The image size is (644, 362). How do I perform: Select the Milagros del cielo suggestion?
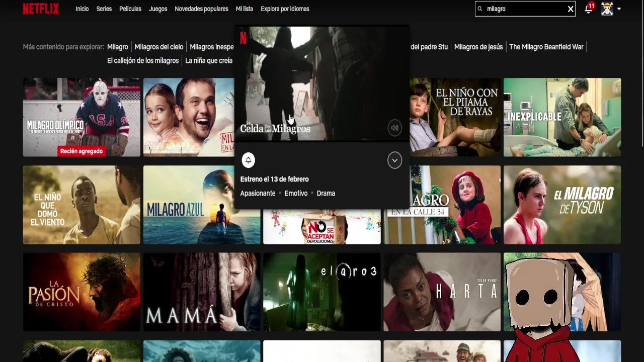[159, 47]
